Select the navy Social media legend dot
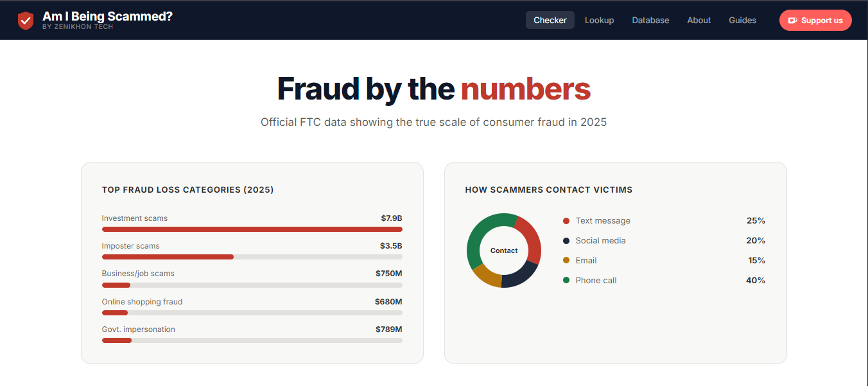 [x=566, y=240]
